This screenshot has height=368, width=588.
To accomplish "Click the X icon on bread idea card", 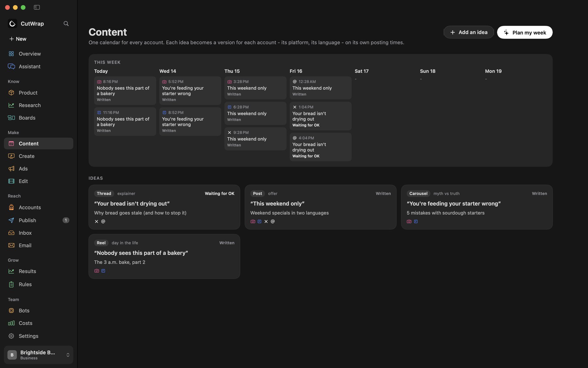I will (x=96, y=222).
